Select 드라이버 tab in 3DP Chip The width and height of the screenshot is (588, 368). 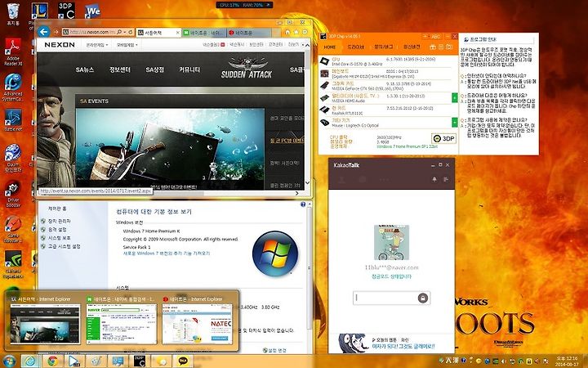click(x=355, y=47)
